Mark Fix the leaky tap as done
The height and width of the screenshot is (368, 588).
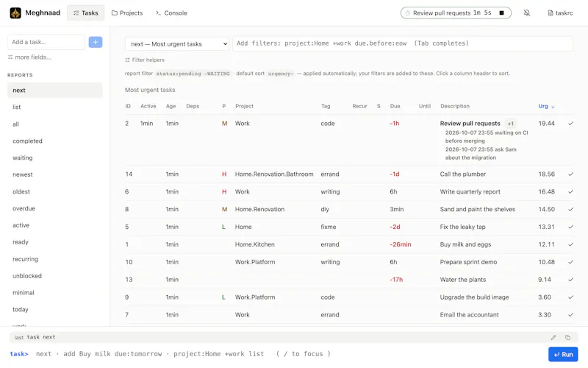[x=570, y=227]
